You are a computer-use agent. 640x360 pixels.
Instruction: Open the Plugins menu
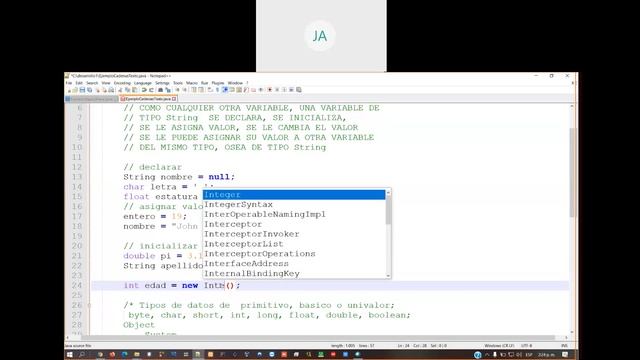[218, 83]
